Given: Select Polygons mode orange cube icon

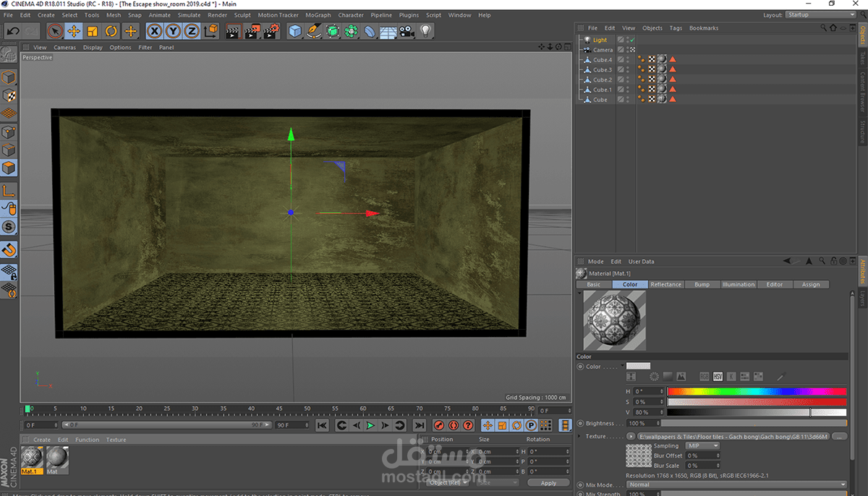Looking at the screenshot, I should (x=9, y=168).
